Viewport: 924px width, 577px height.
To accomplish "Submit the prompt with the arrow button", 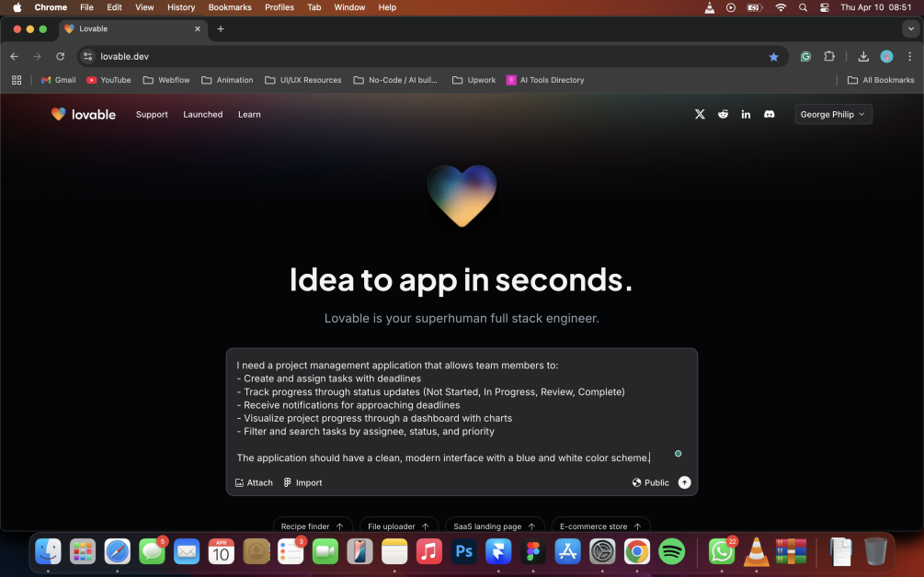I will [684, 482].
